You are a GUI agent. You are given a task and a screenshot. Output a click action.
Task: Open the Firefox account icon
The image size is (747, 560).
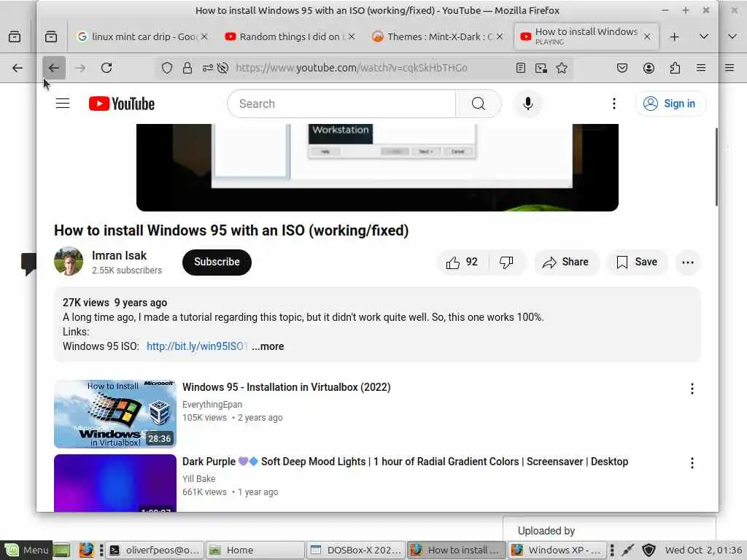pos(649,68)
